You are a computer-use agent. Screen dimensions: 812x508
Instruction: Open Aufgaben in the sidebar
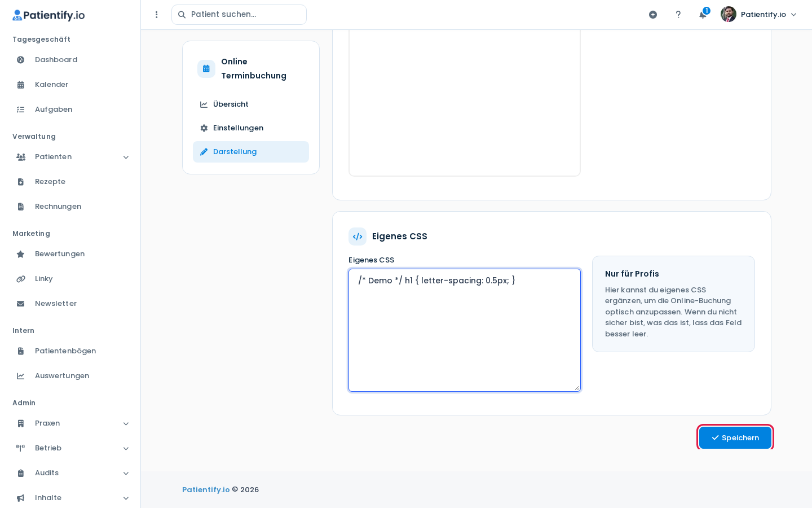click(x=70, y=110)
